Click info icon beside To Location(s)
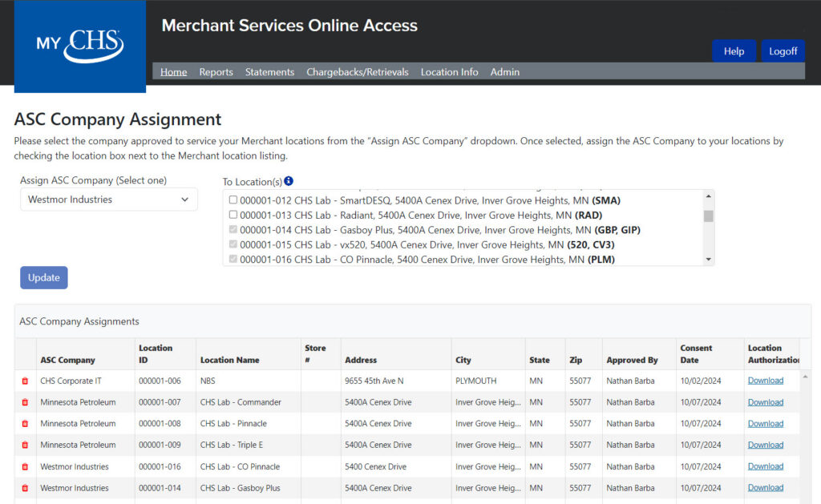821x504 pixels. 289,181
